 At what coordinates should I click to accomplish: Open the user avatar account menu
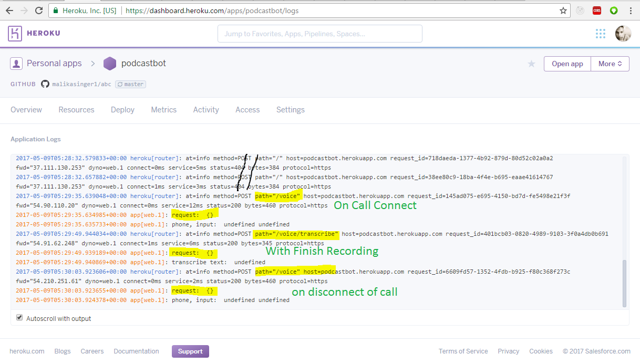click(623, 34)
